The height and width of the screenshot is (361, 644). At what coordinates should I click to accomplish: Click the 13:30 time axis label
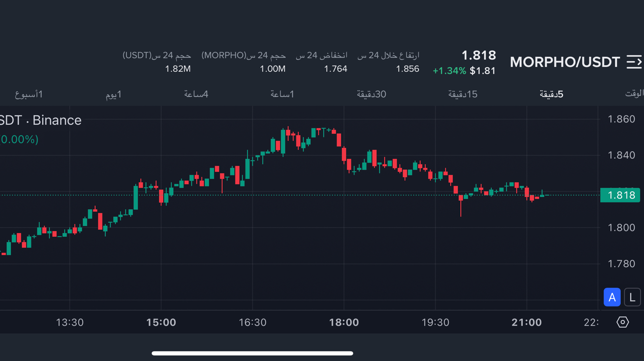pyautogui.click(x=70, y=322)
